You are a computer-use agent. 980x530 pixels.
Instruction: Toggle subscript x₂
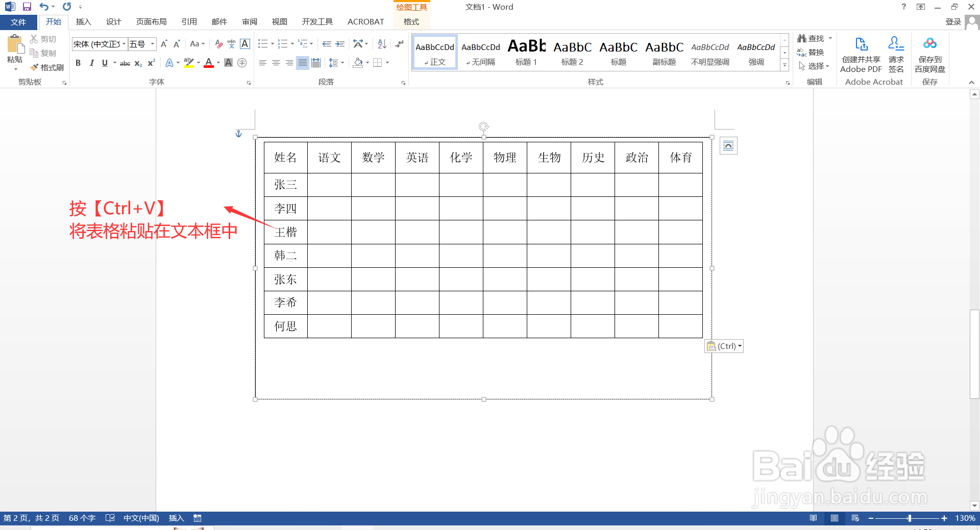(138, 63)
